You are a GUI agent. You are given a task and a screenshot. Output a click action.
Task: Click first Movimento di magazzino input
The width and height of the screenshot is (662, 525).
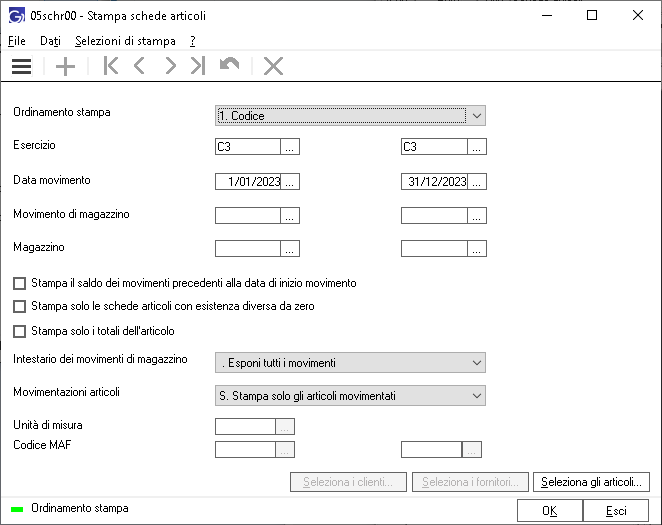point(248,215)
